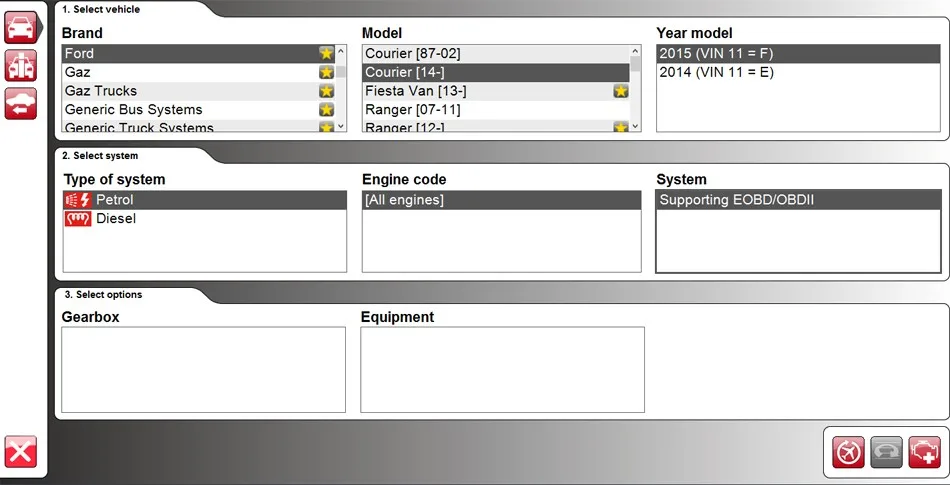950x485 pixels.
Task: Select Fiesta Van [13-] model
Action: [x=496, y=91]
